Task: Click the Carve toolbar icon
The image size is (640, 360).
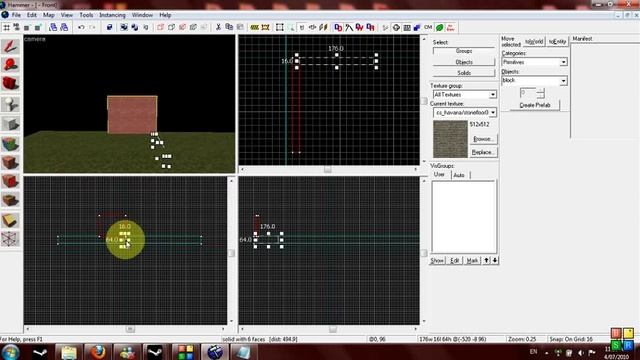Action: 109,27
